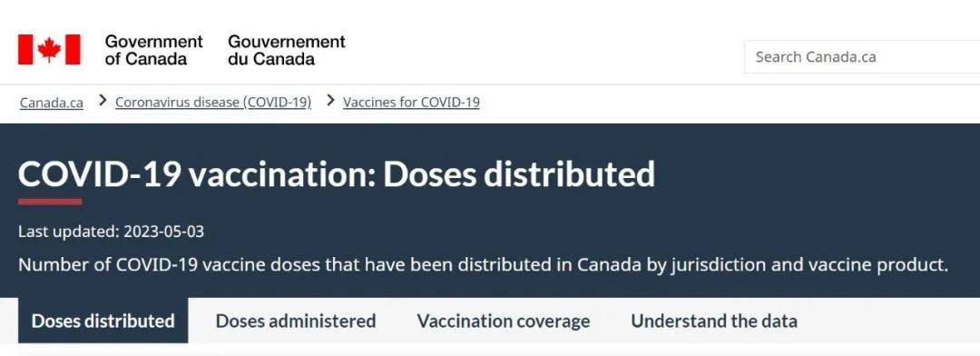The height and width of the screenshot is (356, 980).
Task: Go to Vaccines for COVID-19 breadcrumb
Action: coord(411,102)
